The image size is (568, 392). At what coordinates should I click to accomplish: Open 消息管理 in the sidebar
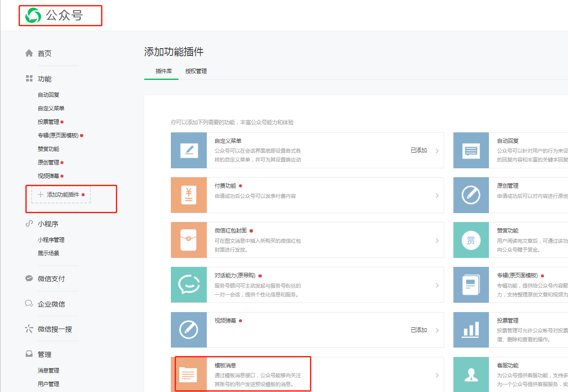click(x=49, y=370)
